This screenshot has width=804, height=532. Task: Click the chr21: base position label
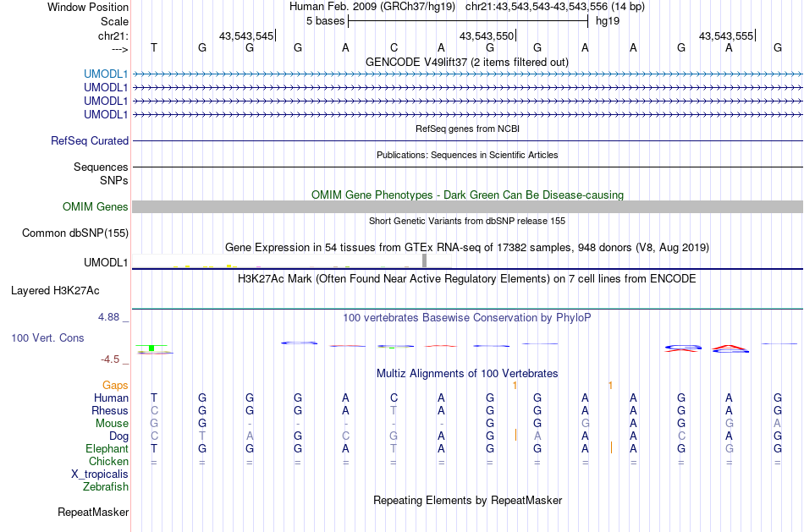click(113, 36)
